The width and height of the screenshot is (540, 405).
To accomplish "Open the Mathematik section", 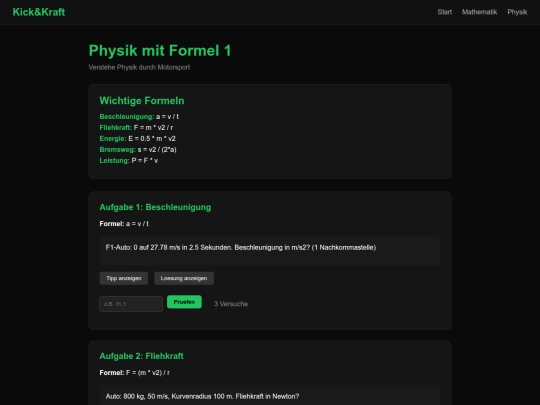I will (479, 12).
